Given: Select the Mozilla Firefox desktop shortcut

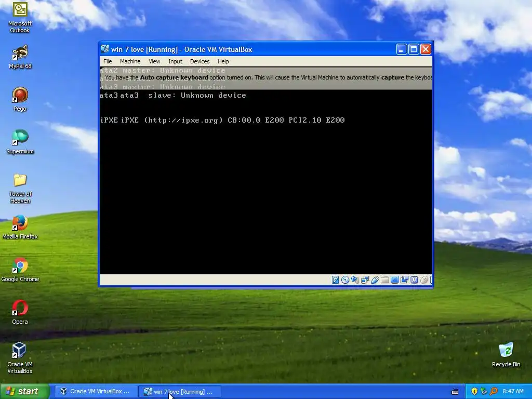Looking at the screenshot, I should pos(20,228).
